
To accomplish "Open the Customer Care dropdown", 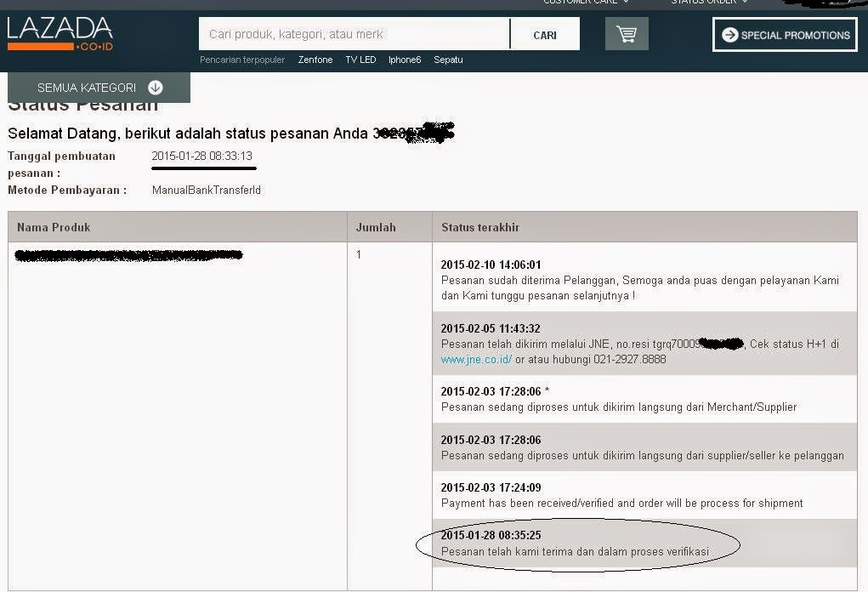I will [x=586, y=3].
